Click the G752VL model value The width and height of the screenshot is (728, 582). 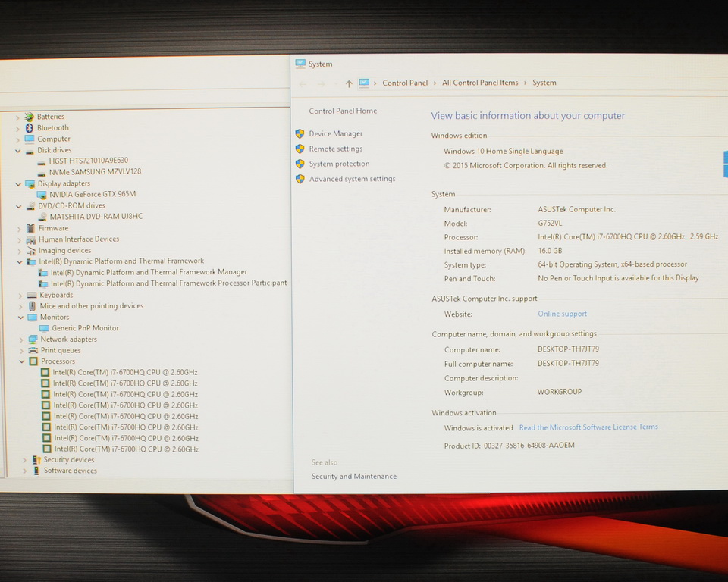point(550,224)
